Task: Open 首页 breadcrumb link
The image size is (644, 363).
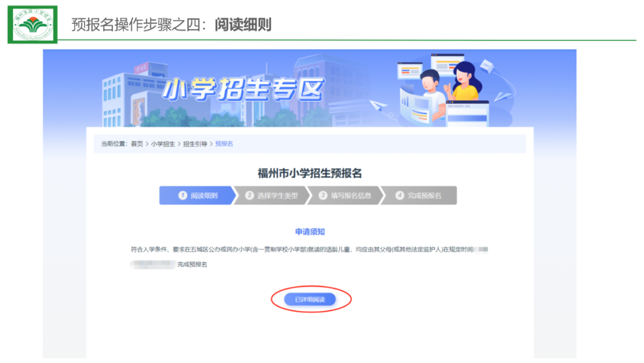Action: tap(137, 144)
